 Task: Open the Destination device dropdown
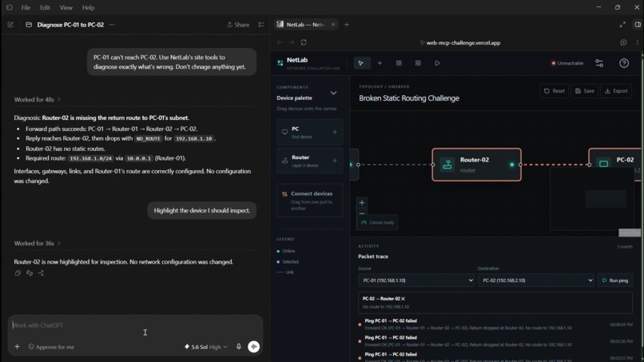click(x=535, y=280)
